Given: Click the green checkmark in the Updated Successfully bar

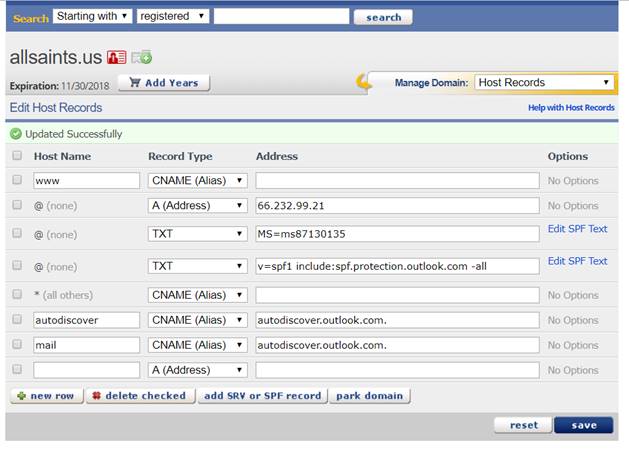Looking at the screenshot, I should click(16, 133).
